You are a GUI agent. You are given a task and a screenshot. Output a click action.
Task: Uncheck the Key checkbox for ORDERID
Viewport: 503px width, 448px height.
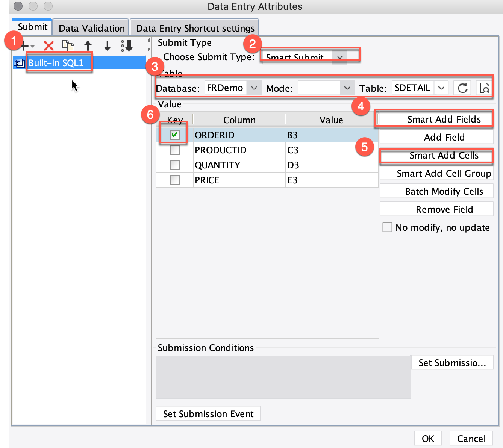(174, 135)
